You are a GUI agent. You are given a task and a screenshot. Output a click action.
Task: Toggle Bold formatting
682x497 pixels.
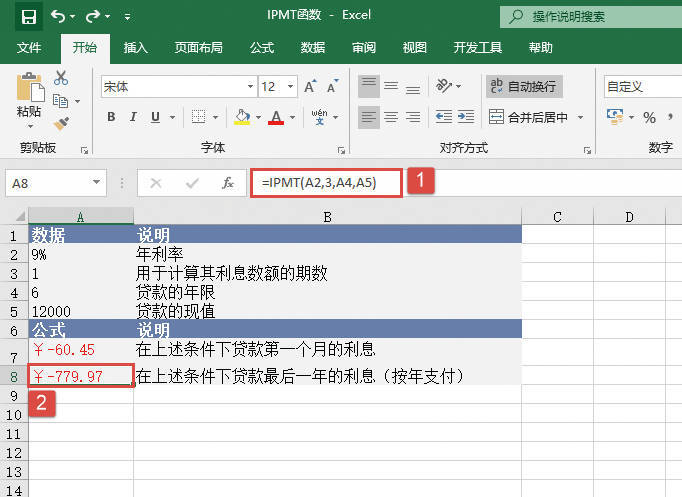111,117
